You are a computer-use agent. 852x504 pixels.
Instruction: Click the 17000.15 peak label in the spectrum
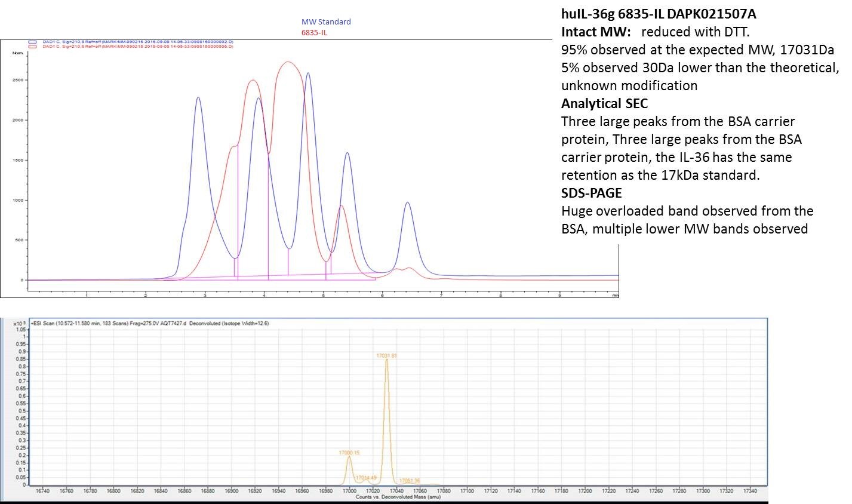click(349, 453)
